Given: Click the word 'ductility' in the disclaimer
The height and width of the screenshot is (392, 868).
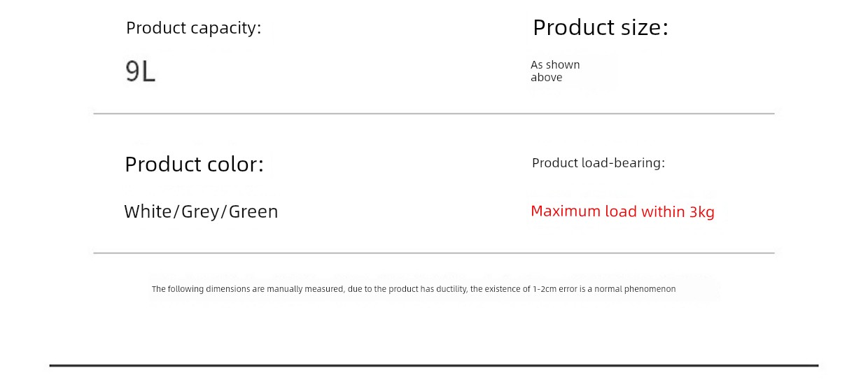Looking at the screenshot, I should tap(452, 289).
